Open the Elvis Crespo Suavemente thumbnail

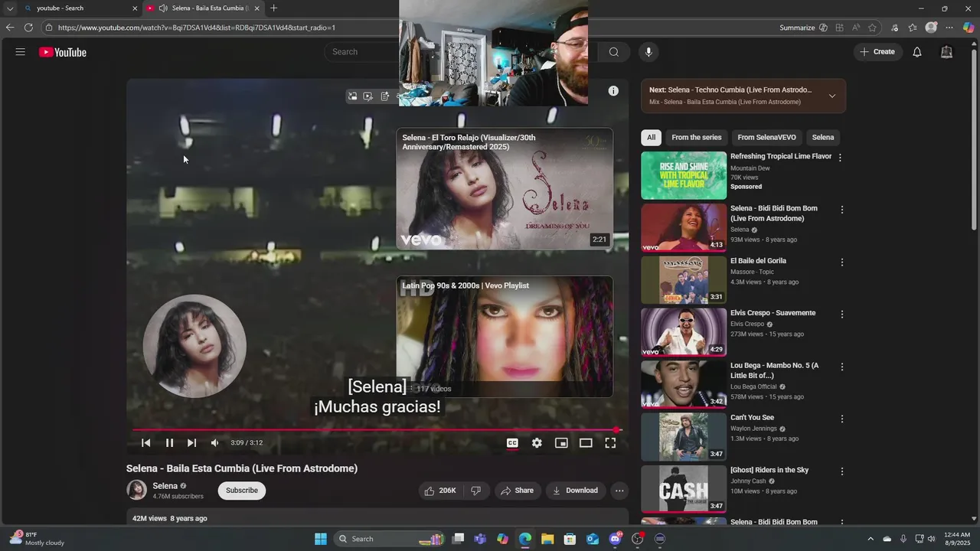[684, 332]
